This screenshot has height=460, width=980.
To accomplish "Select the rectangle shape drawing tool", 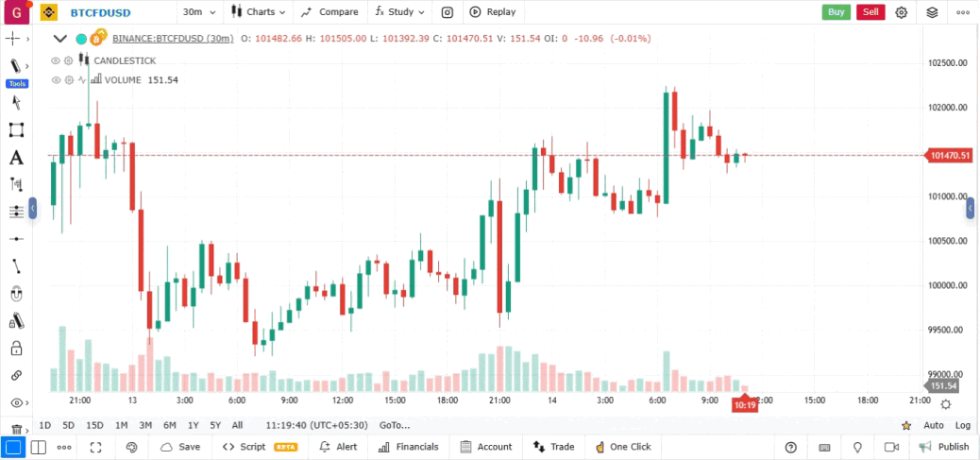I will point(16,130).
